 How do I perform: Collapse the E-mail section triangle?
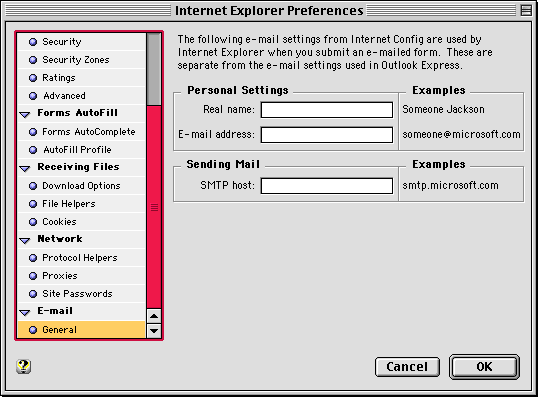(x=25, y=313)
